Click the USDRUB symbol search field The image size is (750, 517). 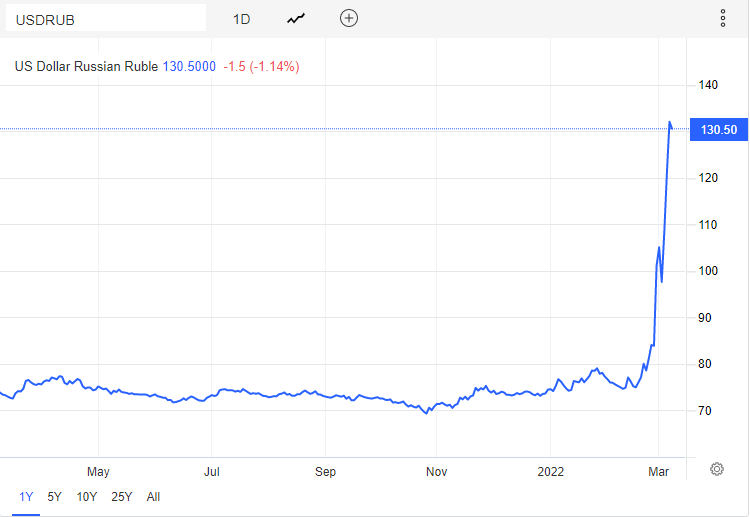coord(106,19)
